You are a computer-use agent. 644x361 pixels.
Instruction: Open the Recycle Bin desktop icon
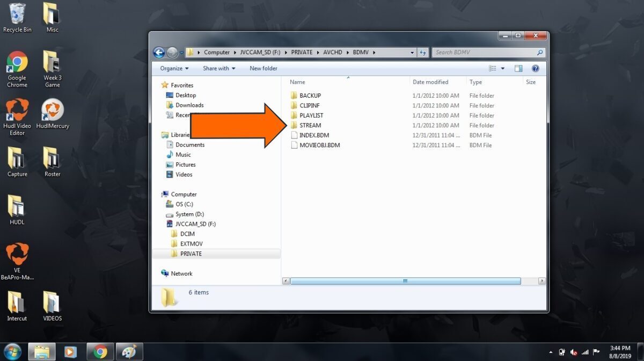click(x=17, y=18)
